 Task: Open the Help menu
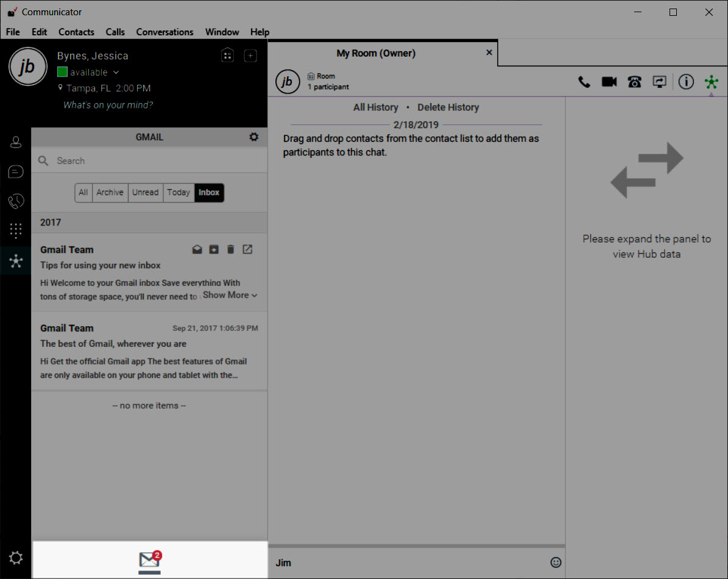[x=260, y=32]
